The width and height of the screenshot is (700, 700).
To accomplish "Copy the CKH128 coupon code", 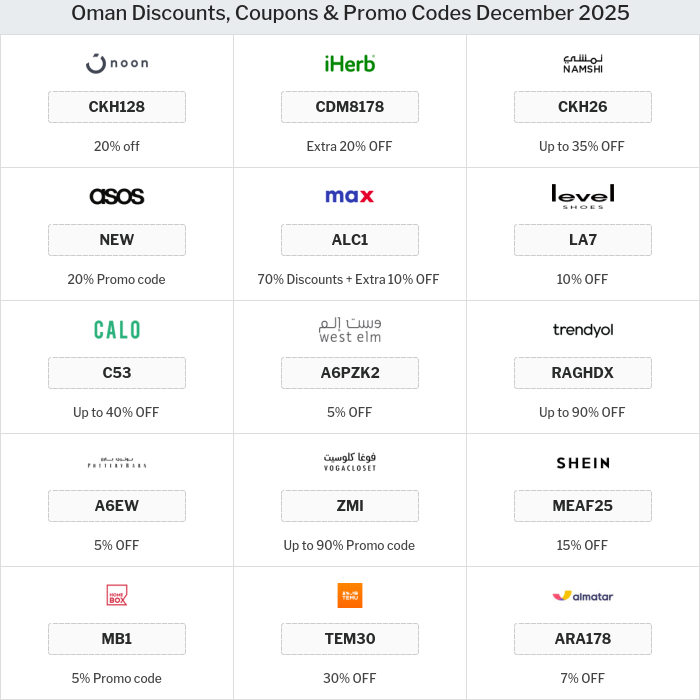I will click(117, 107).
